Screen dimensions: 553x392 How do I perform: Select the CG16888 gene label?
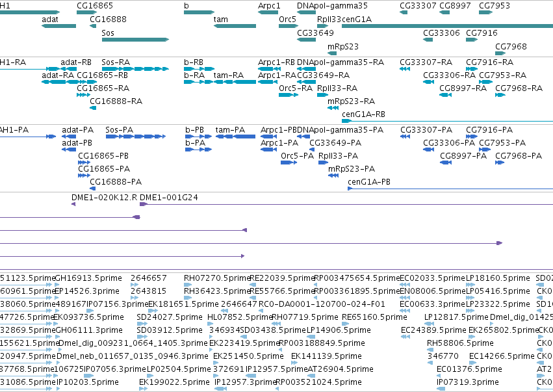click(108, 20)
